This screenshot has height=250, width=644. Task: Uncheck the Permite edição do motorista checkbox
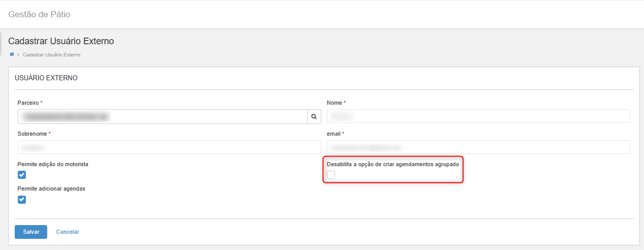[x=22, y=175]
